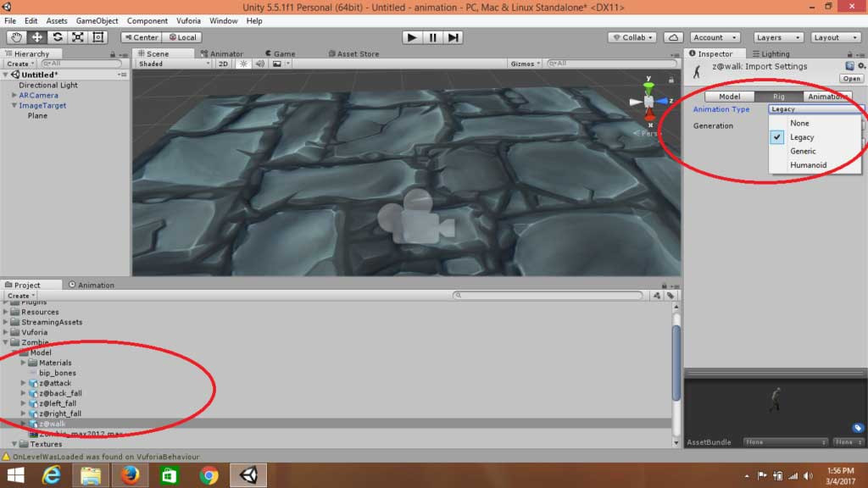The width and height of the screenshot is (868, 488).
Task: Activate the Rotate tool
Action: [x=58, y=37]
